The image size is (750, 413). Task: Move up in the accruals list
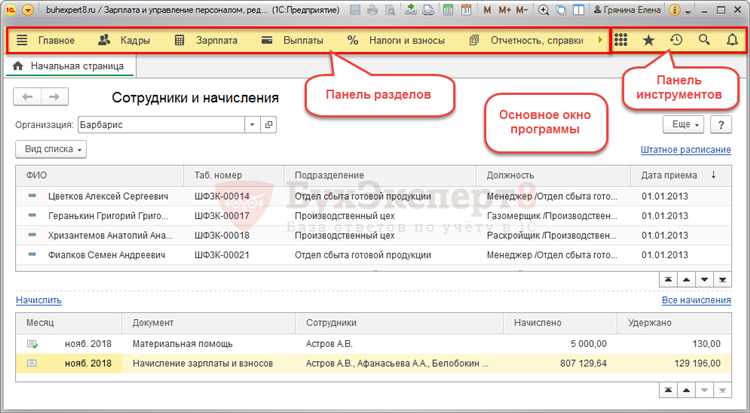686,390
